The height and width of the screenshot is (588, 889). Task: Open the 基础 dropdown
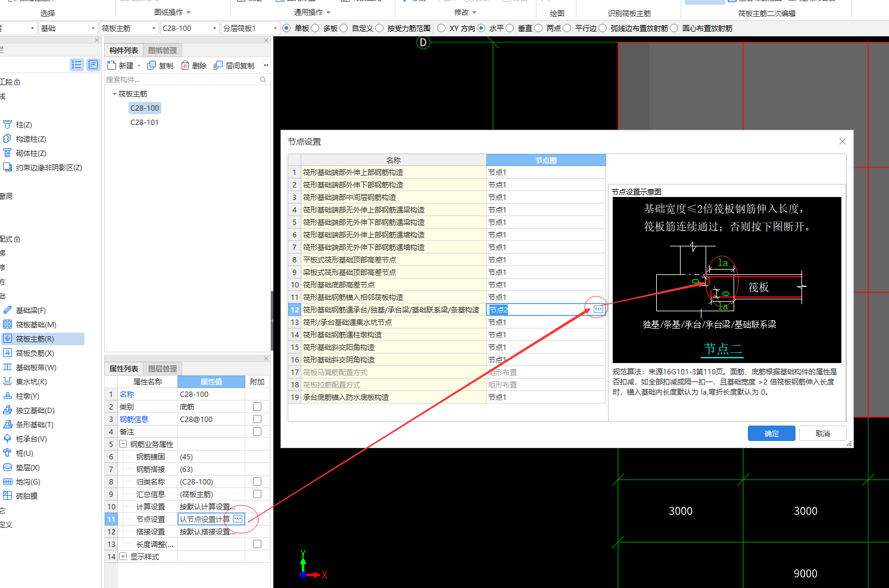pyautogui.click(x=67, y=28)
